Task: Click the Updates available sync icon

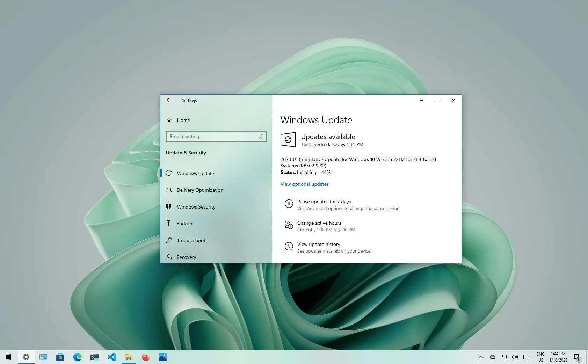Action: (288, 139)
